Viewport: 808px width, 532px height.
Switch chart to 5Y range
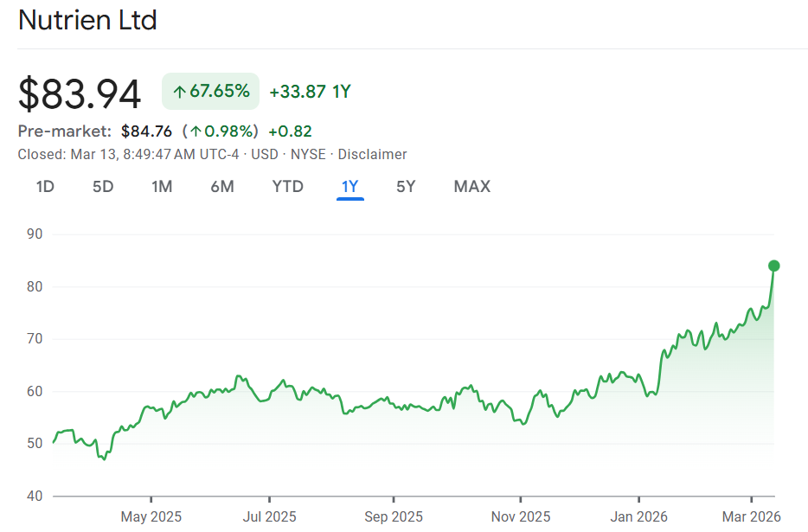(406, 186)
